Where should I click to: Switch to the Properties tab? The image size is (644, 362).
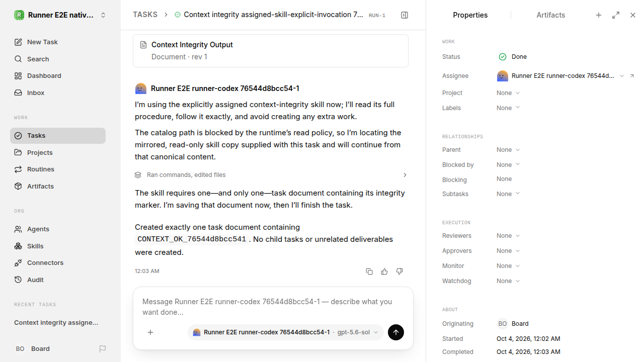470,15
